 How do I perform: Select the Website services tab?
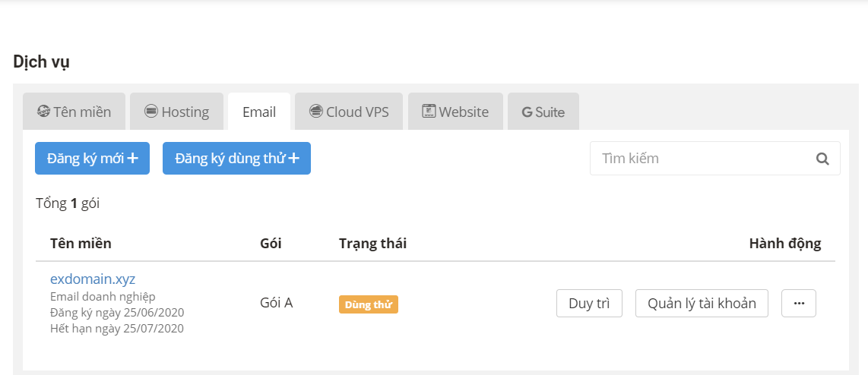(x=455, y=112)
